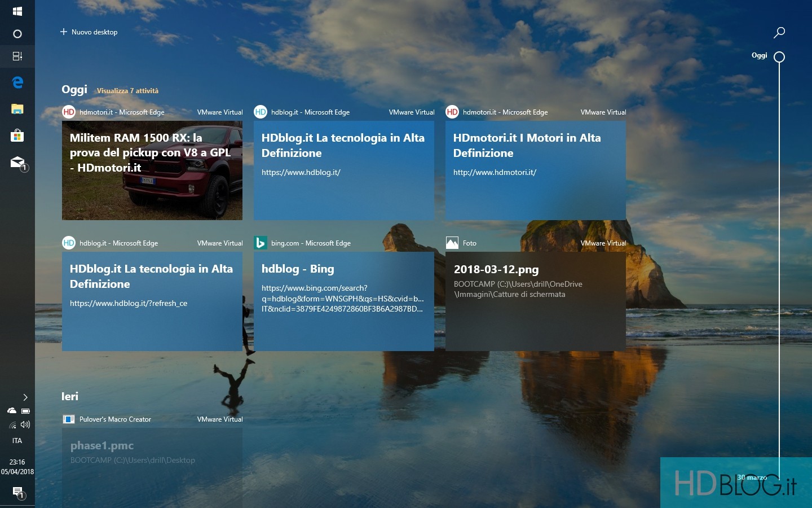Open HDmotori.it I Motori in Alta Definizione card

pos(536,170)
